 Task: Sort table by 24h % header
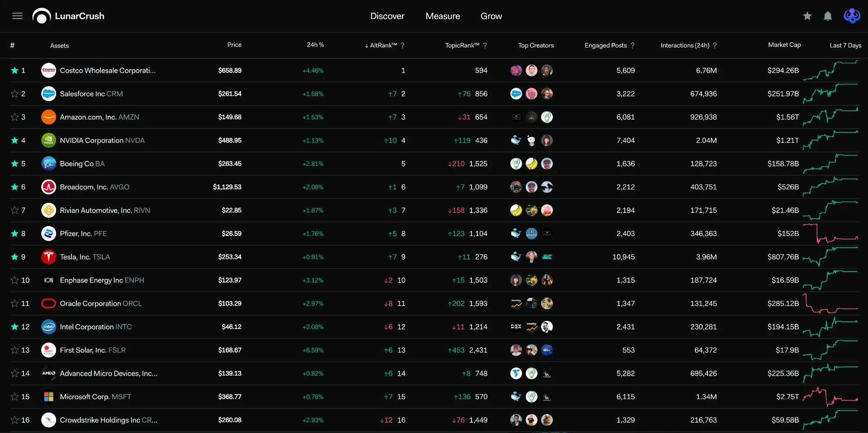[315, 45]
